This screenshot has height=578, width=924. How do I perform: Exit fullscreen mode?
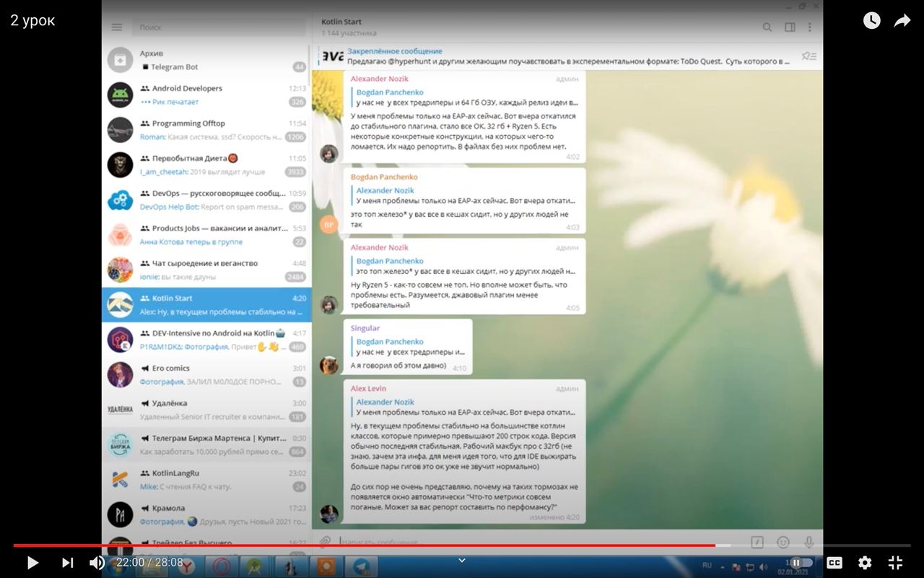895,562
